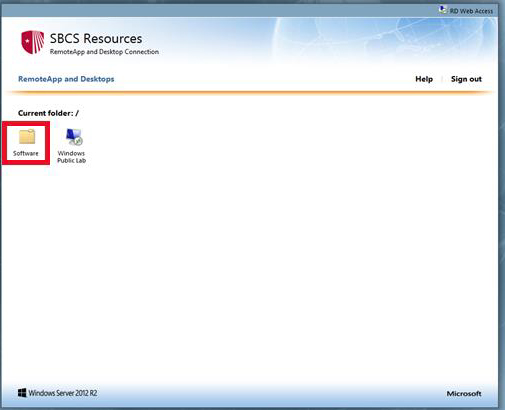Click RemoteApp and Desktop Connection subtitle
This screenshot has height=410, width=505.
click(x=104, y=52)
